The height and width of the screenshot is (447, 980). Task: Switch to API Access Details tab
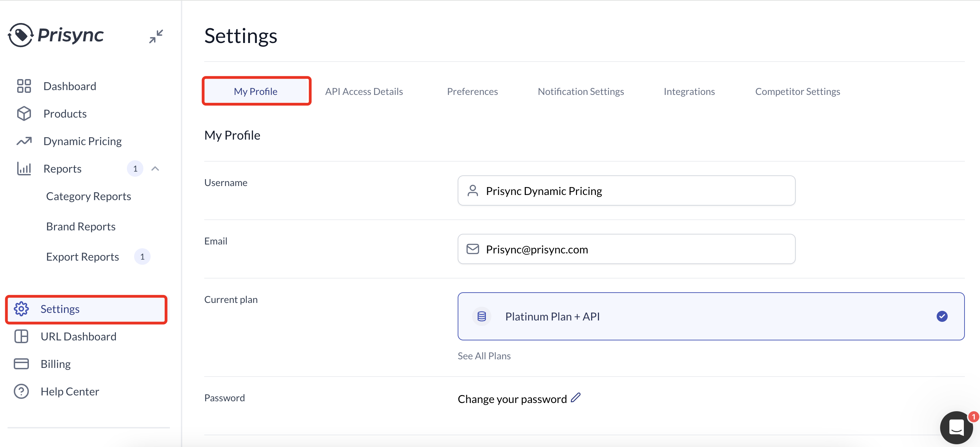pos(364,91)
